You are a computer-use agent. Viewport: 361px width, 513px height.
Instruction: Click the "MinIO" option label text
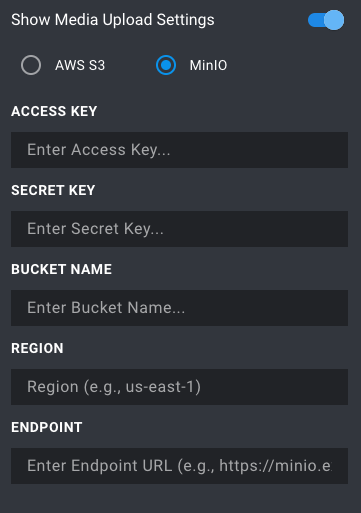coord(208,65)
